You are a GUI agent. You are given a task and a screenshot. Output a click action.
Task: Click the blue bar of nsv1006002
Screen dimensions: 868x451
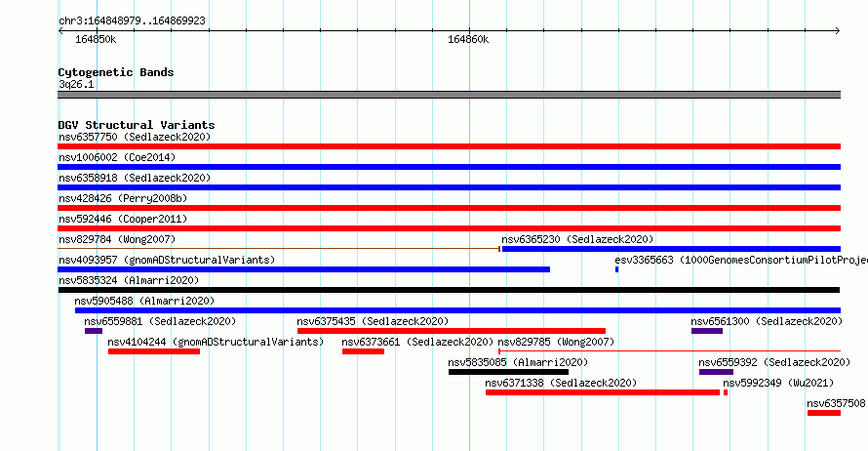click(449, 167)
